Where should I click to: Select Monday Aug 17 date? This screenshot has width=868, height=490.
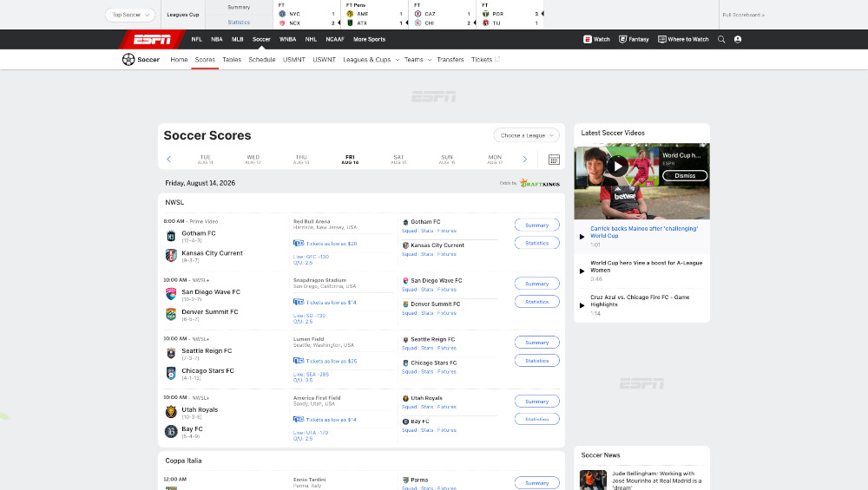(x=495, y=160)
